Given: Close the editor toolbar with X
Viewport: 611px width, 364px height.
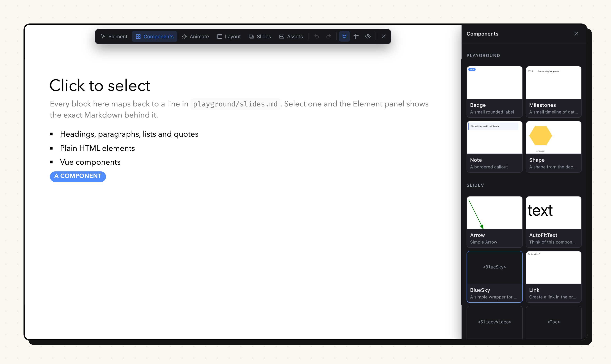Looking at the screenshot, I should 384,37.
